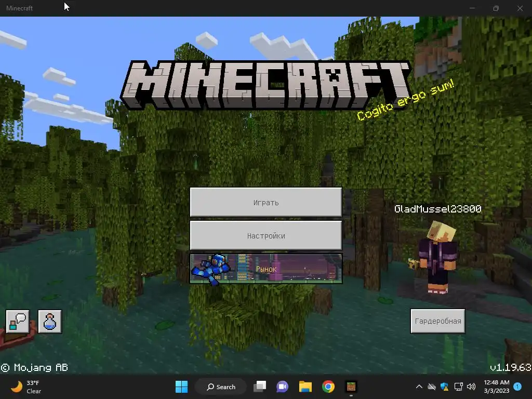Minimize the Minecraft window
The image size is (532, 399).
(x=472, y=8)
